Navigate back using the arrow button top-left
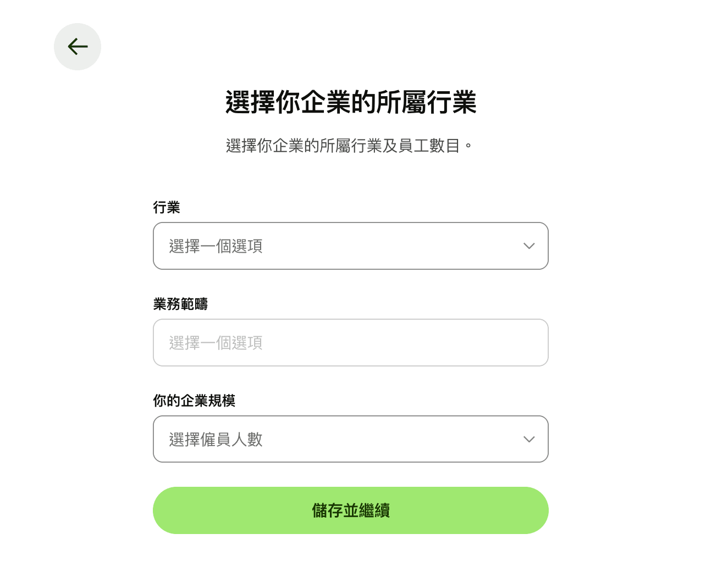This screenshot has width=728, height=567. click(78, 47)
